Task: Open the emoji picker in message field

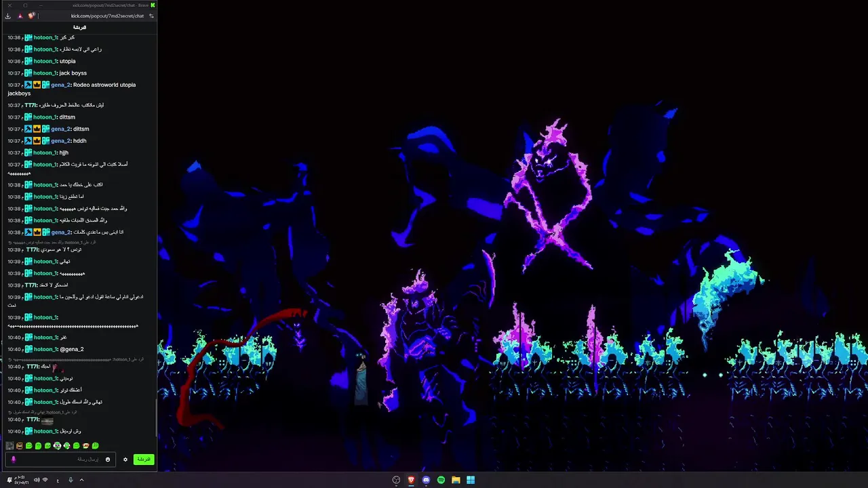Action: tap(107, 460)
